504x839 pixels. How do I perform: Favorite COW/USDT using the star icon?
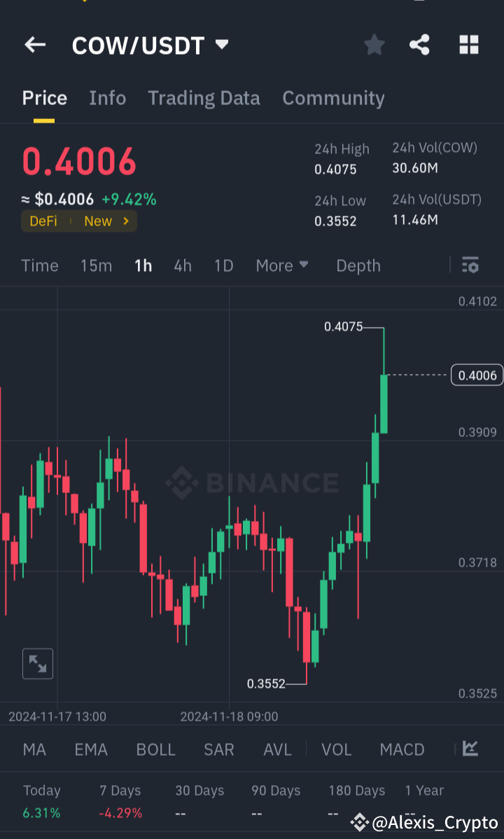tap(374, 44)
